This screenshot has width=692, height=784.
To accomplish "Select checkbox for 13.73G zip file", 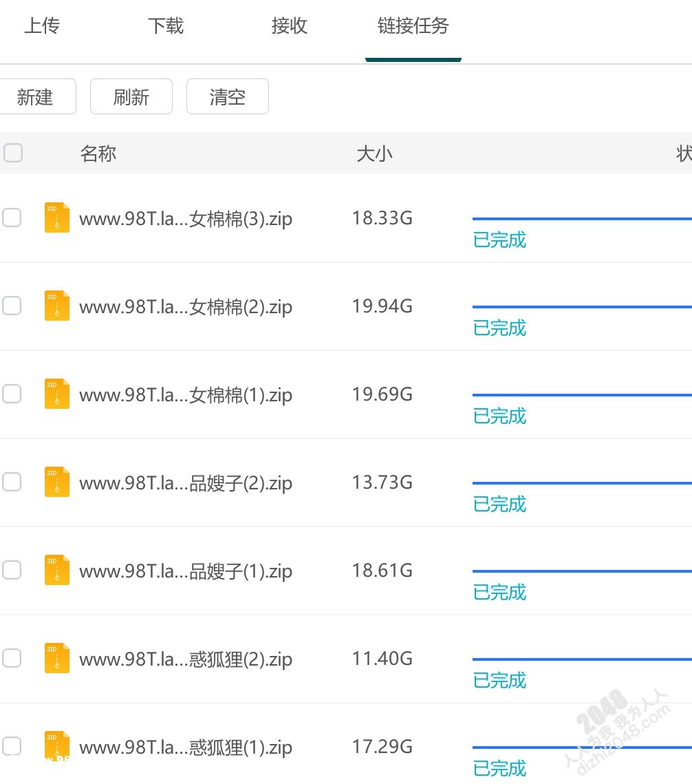I will (x=12, y=483).
